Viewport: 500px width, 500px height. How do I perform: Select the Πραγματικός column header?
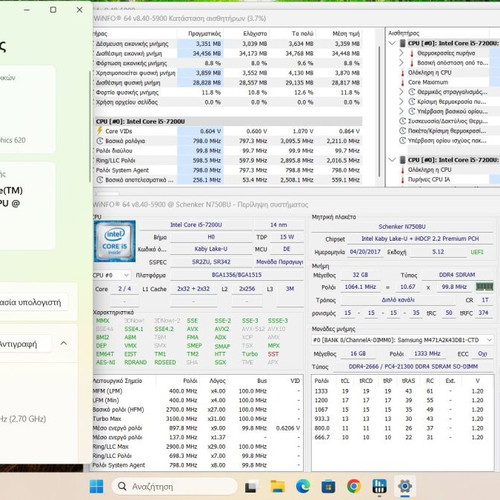pos(200,34)
